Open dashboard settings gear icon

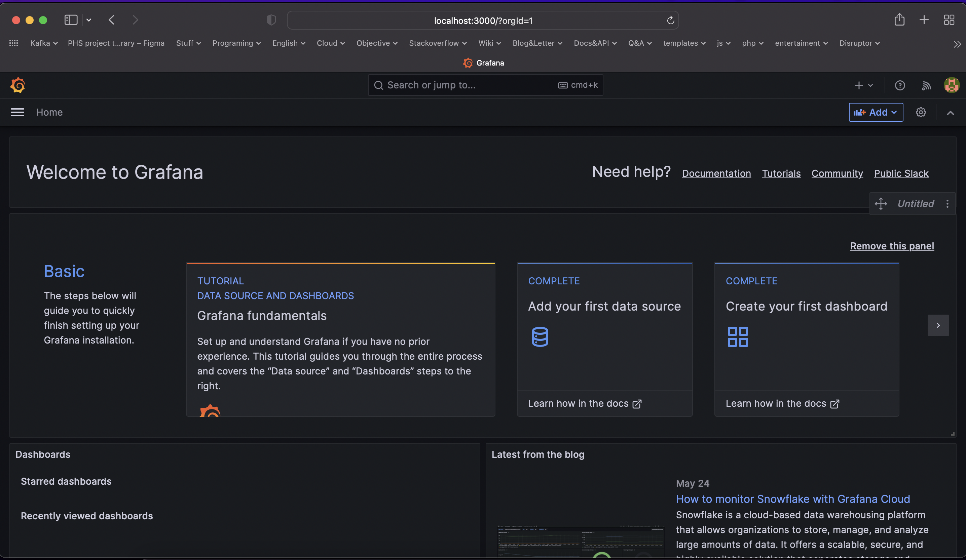[x=921, y=112]
